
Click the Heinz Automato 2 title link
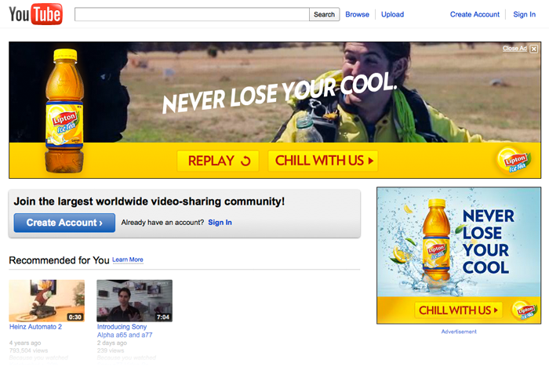pos(35,327)
